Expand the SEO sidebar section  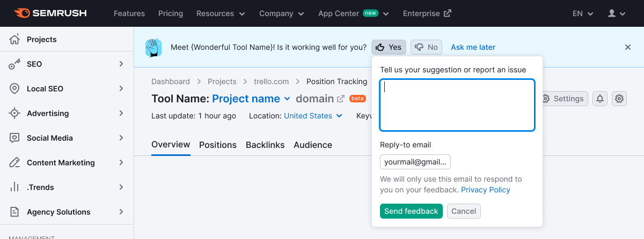[x=67, y=64]
